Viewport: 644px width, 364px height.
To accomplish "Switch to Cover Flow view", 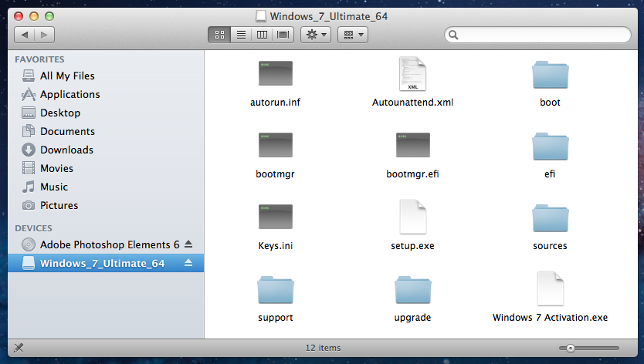I will [283, 35].
